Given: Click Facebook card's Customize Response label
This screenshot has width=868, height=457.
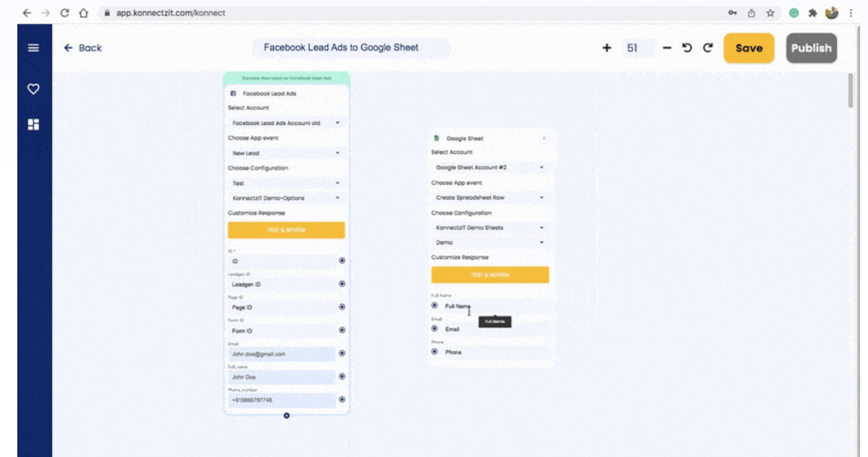Looking at the screenshot, I should [256, 213].
